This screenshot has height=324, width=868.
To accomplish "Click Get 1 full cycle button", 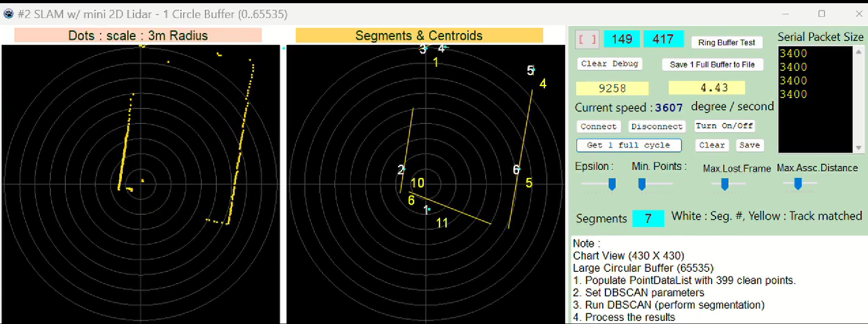I will point(629,145).
